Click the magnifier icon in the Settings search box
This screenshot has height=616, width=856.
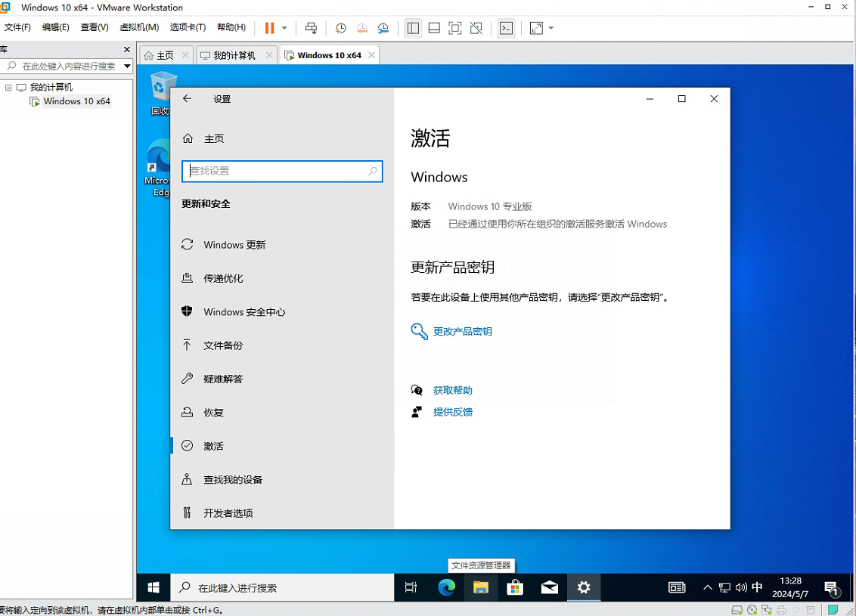[x=372, y=171]
